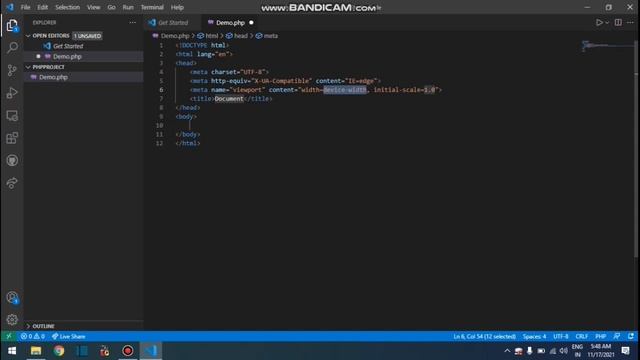Show errors and warnings count panel
The width and height of the screenshot is (640, 360).
click(x=33, y=336)
